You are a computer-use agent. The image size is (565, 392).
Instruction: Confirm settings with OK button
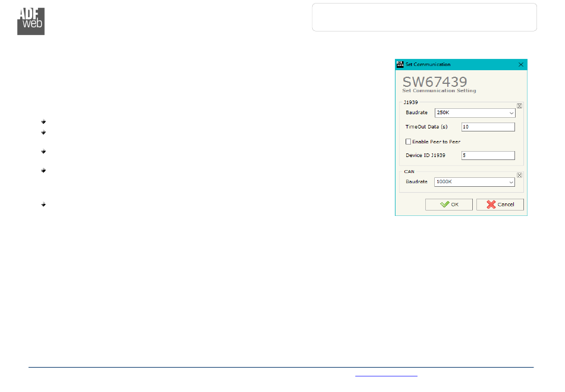click(x=449, y=204)
